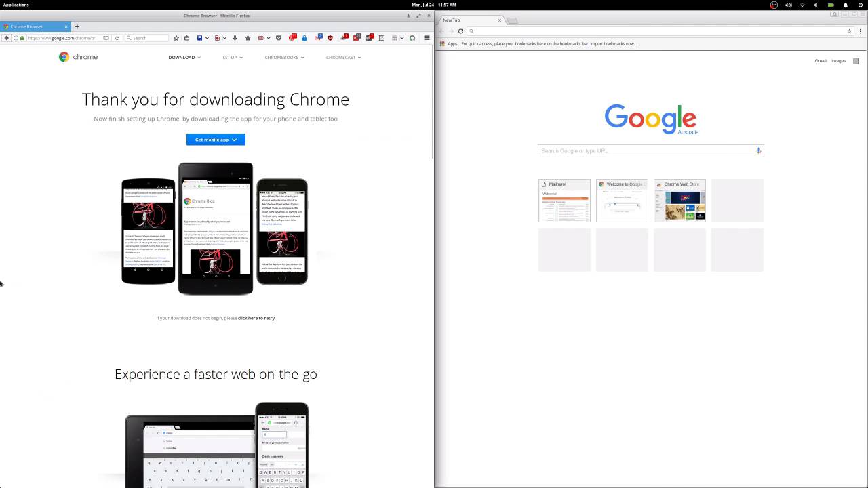Screen dimensions: 868x488
Task: Click Chrome new tab button
Action: point(513,20)
